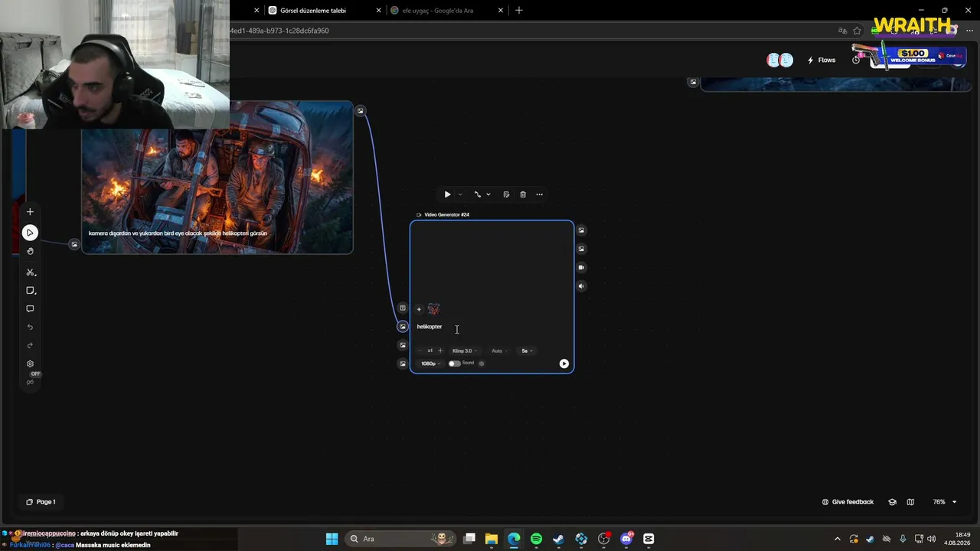Click the small icon beside Sound
Screen dimensions: 980x551
[482, 364]
